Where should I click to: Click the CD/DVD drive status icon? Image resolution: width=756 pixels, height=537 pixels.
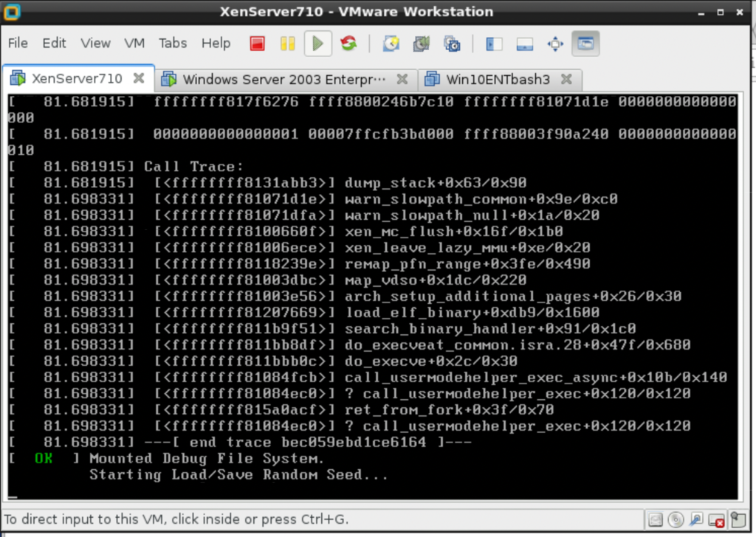676,520
